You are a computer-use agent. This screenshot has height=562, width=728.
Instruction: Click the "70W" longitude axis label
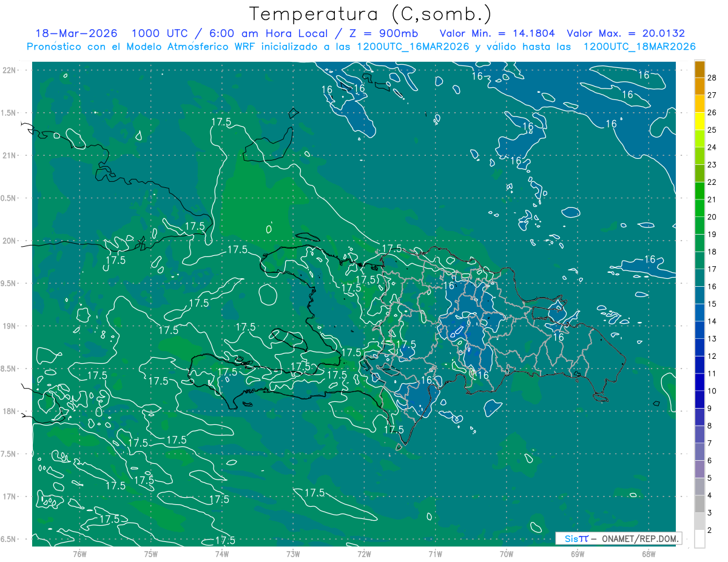coord(506,554)
